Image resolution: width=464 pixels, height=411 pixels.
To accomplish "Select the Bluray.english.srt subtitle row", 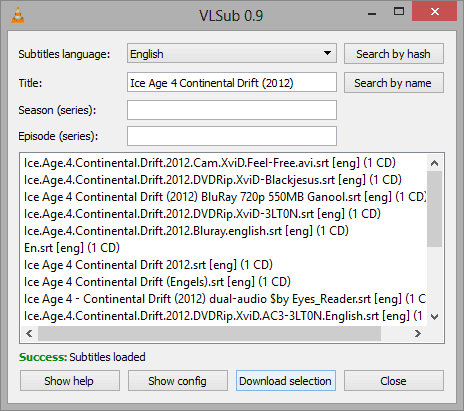I will pyautogui.click(x=186, y=231).
